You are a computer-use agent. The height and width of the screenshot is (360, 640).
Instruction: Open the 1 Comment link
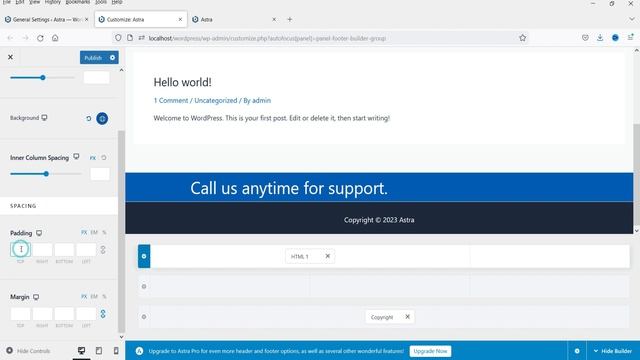coord(171,100)
